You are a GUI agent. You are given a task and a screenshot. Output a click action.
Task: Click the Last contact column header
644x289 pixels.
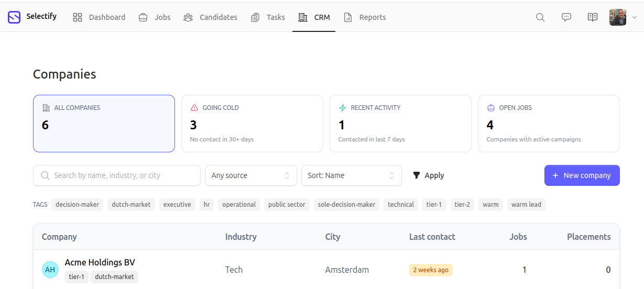[x=432, y=237]
